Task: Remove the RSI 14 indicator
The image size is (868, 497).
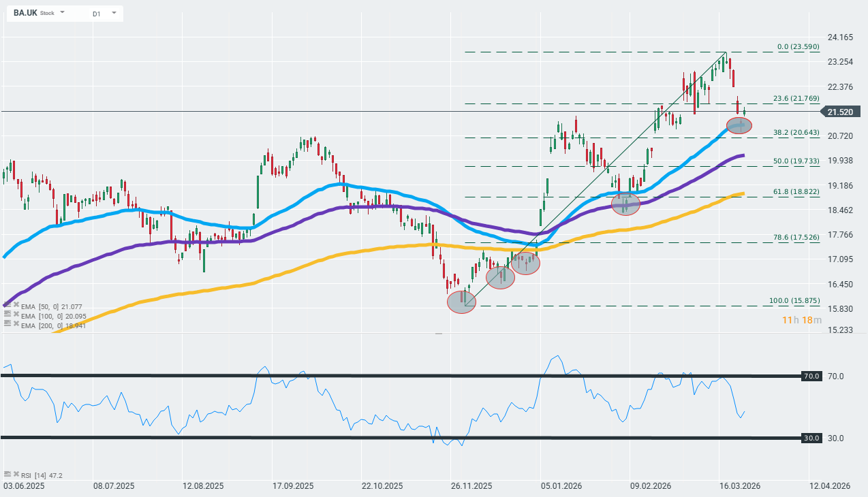Action: 15,474
